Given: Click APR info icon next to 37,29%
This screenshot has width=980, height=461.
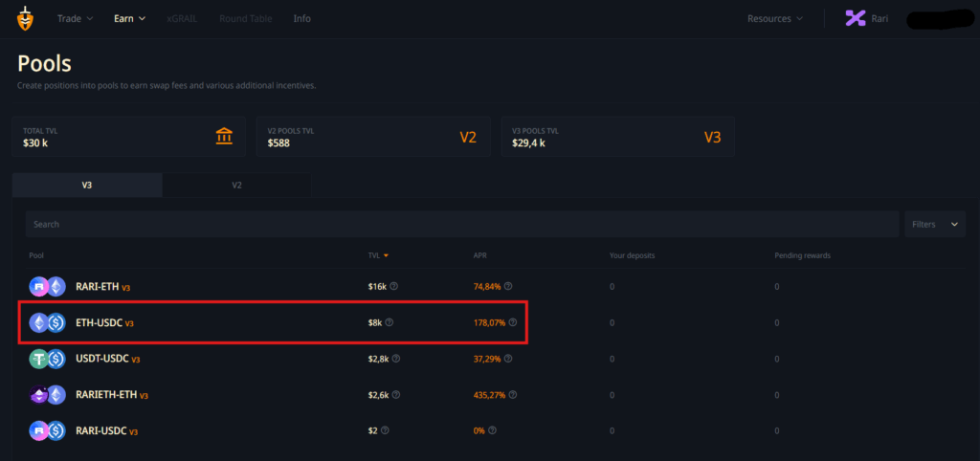Looking at the screenshot, I should point(508,359).
